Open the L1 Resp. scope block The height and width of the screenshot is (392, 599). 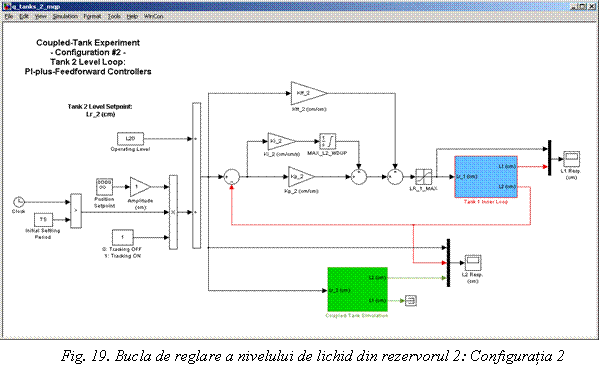coord(571,159)
